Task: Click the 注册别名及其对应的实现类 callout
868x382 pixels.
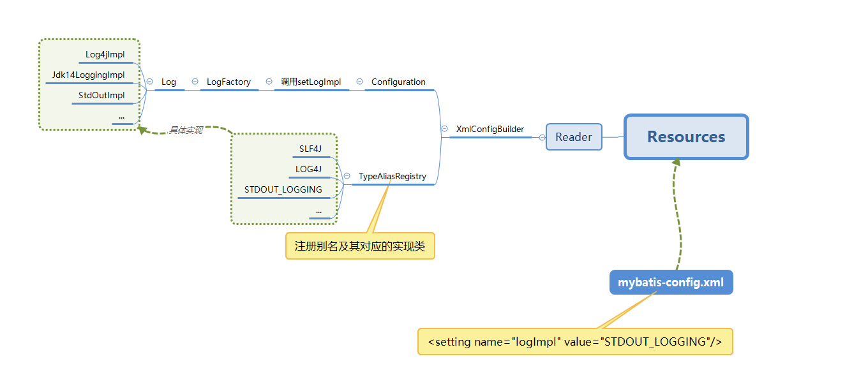Action: [x=360, y=246]
